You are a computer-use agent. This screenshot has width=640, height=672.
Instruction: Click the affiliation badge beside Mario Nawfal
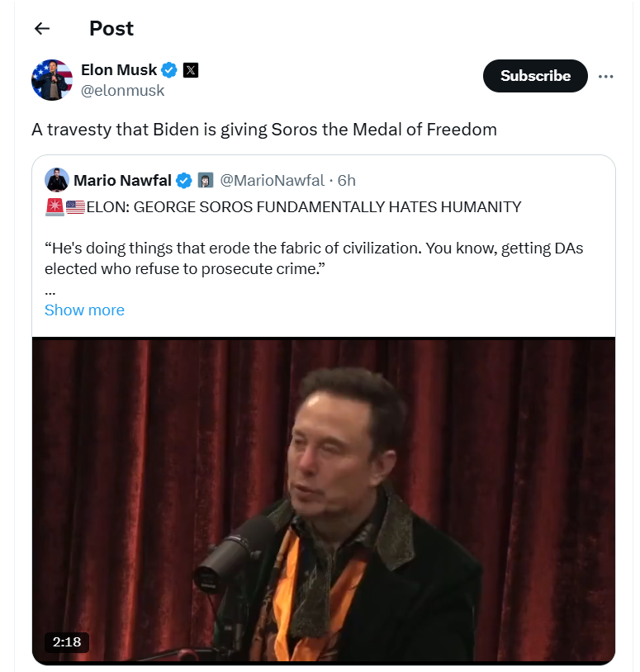[206, 180]
